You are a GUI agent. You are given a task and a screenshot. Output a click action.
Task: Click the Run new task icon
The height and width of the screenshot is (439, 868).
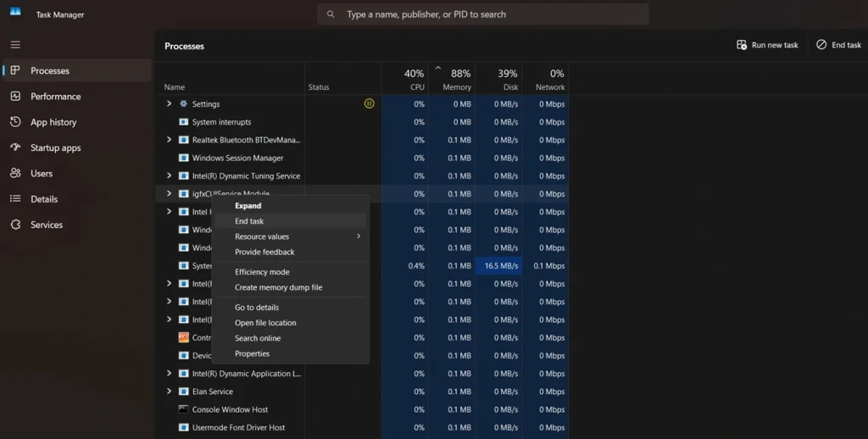pos(742,45)
